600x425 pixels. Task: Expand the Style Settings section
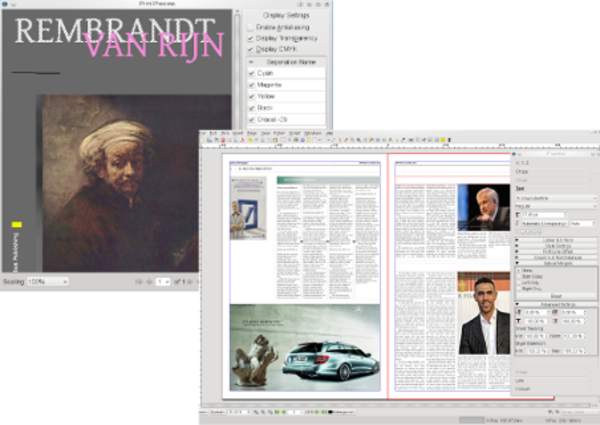556,246
